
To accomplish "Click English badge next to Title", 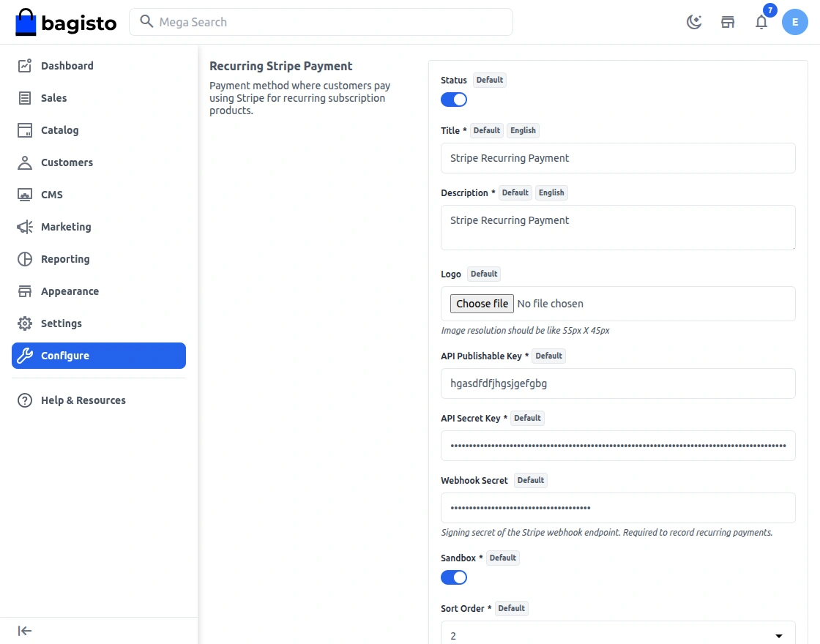I will 523,131.
